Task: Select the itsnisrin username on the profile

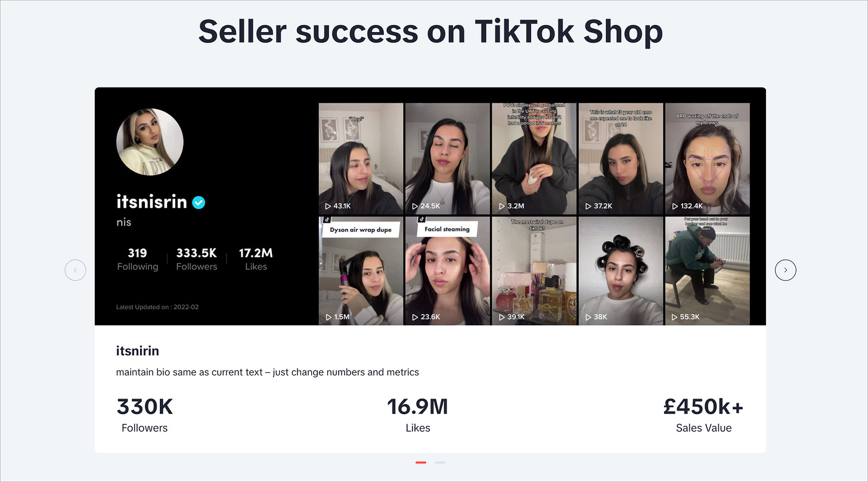Action: (152, 202)
